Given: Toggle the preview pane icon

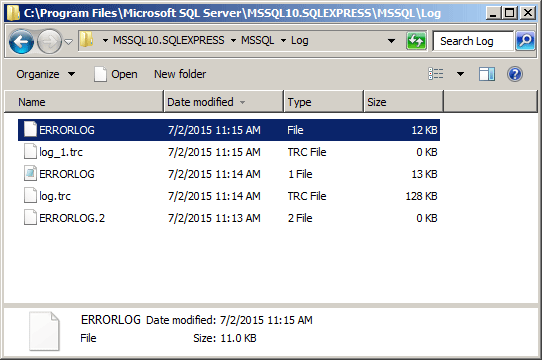Looking at the screenshot, I should 487,74.
